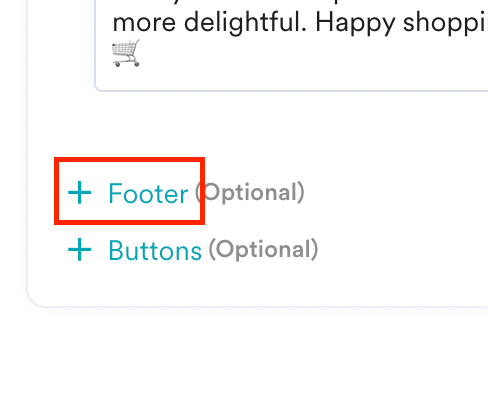This screenshot has height=396, width=488.
Task: Click the period after delightful
Action: (x=303, y=30)
